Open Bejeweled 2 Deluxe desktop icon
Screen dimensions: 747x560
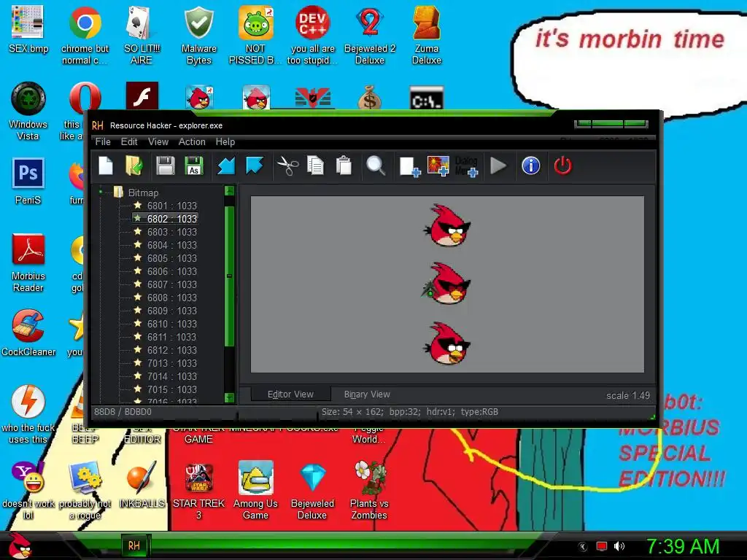tap(369, 35)
